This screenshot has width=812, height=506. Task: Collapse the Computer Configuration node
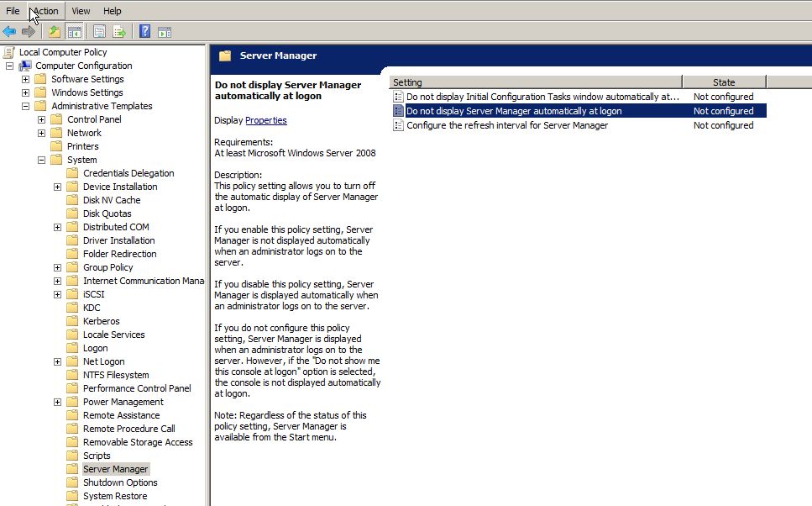[9, 66]
